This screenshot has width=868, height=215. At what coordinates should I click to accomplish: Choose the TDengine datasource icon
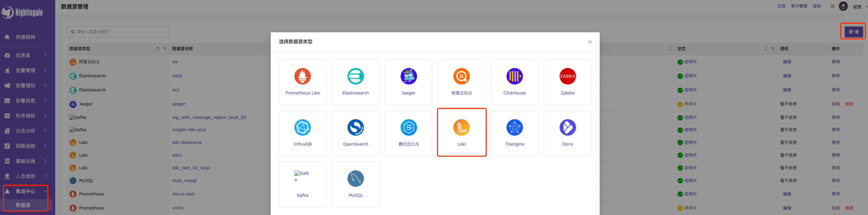click(x=514, y=128)
